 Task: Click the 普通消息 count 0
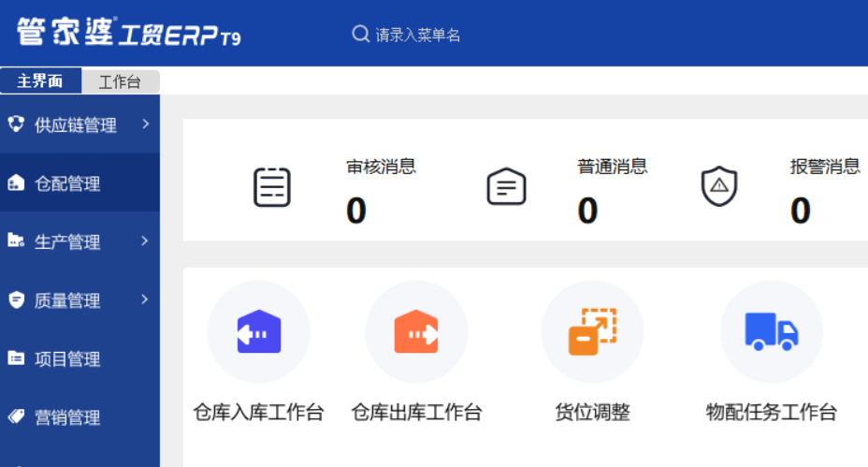[x=587, y=211]
